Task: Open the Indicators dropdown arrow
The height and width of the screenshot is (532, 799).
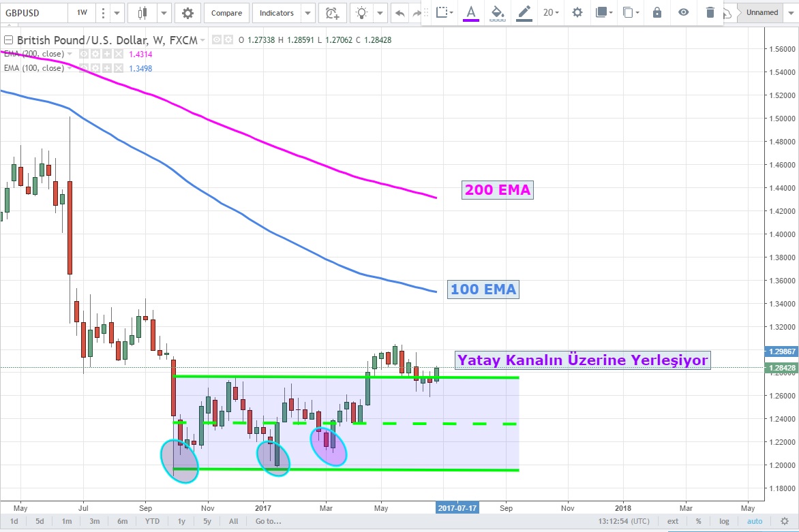Action: point(307,13)
